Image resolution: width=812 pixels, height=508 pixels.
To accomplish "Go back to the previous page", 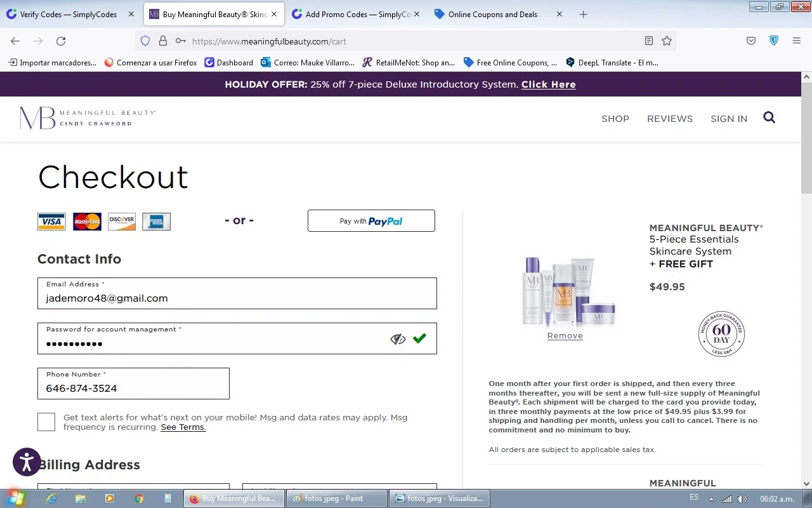I will (15, 41).
